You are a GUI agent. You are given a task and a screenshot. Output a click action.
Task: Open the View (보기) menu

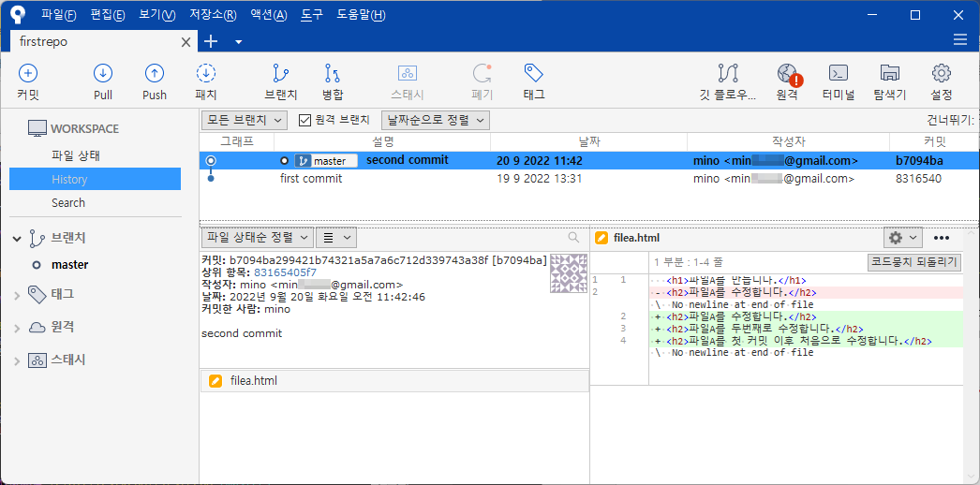tap(157, 14)
